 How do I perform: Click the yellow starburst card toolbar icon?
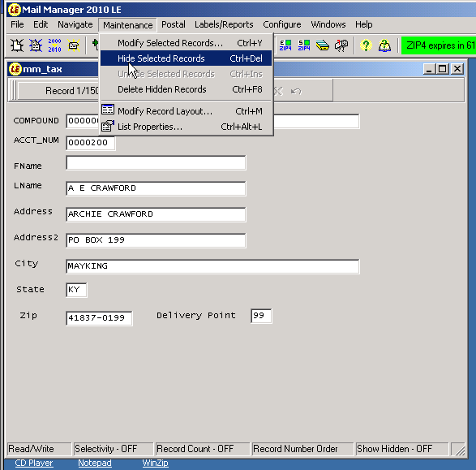click(74, 45)
